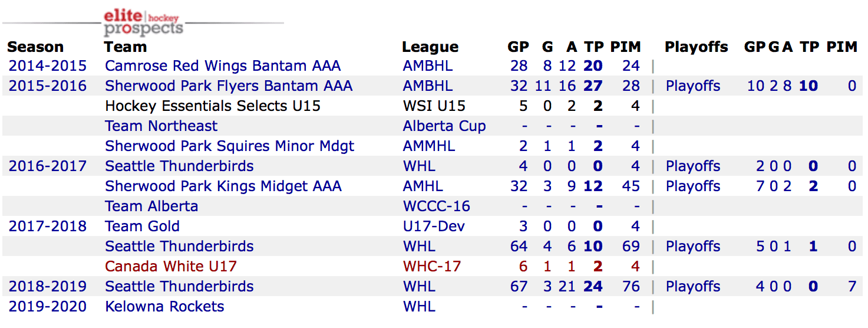Click the U17-Dev league link
The height and width of the screenshot is (328, 868).
click(434, 227)
